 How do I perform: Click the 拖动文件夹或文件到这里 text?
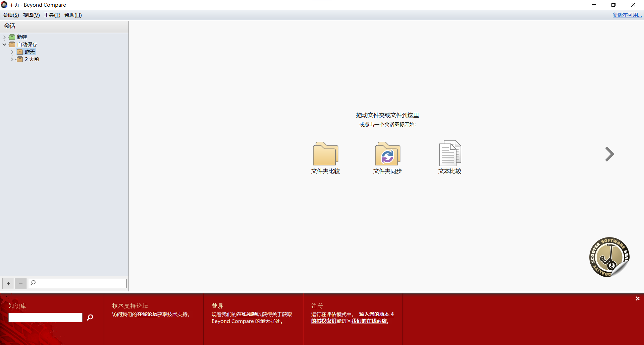[x=387, y=115]
